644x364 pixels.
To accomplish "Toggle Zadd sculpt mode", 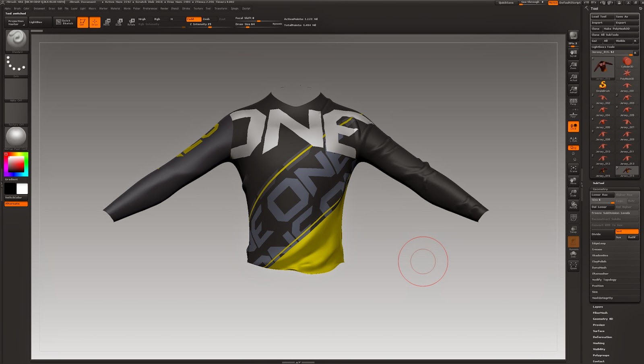I will tap(194, 19).
